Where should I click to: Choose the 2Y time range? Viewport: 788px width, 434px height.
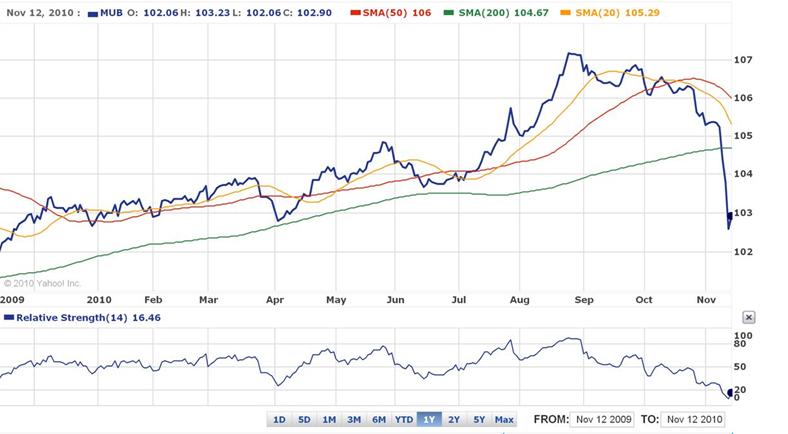(x=455, y=419)
